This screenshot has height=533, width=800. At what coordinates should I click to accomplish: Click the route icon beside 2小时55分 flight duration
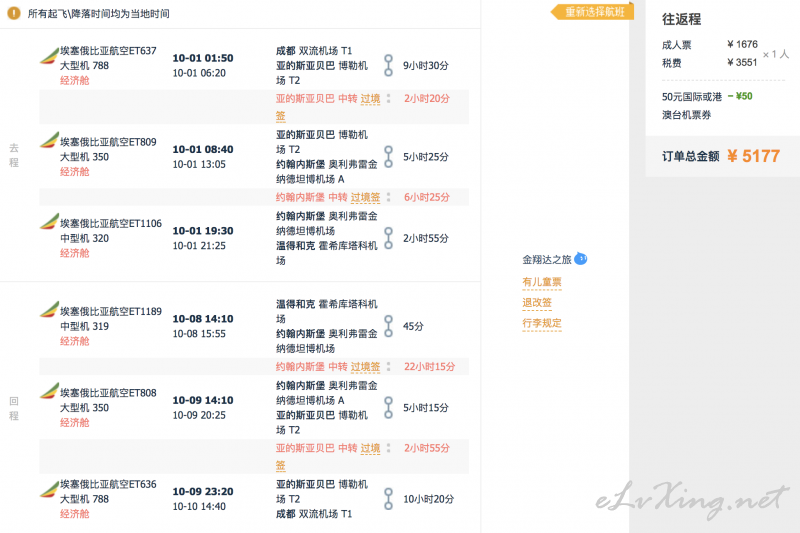[x=388, y=238]
